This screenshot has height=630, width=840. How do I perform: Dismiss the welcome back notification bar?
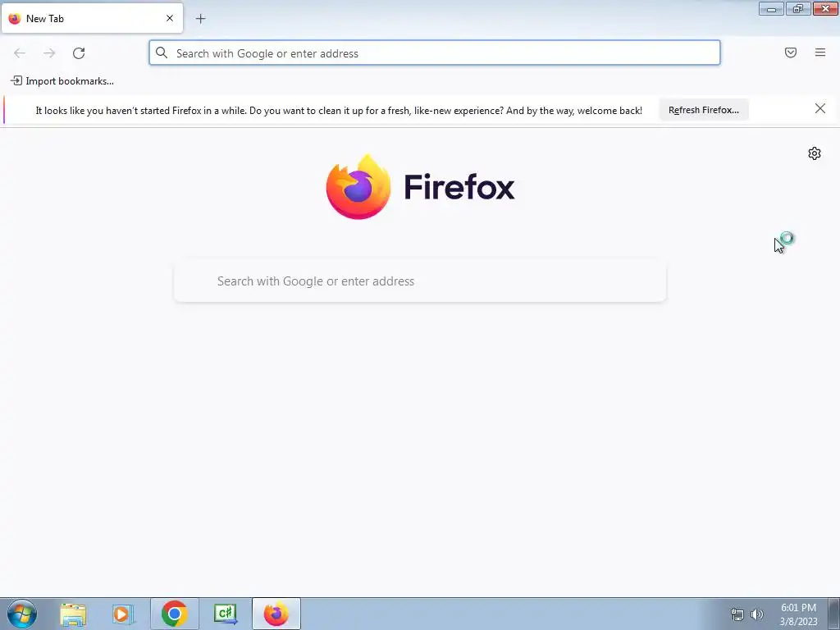click(820, 109)
